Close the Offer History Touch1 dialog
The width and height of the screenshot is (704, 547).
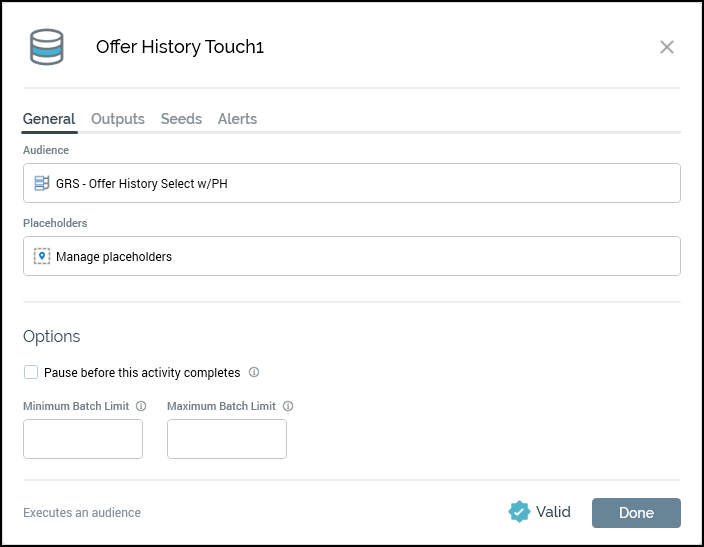pos(667,47)
